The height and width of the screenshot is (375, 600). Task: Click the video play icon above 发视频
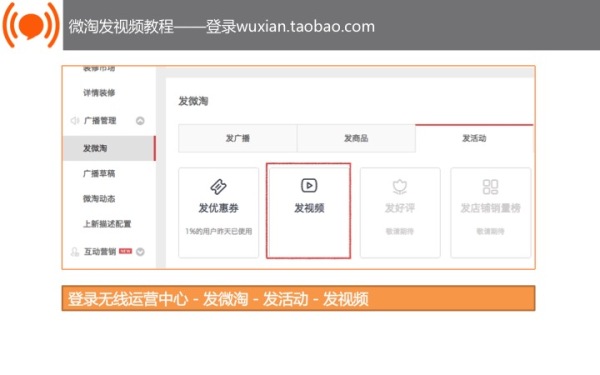click(309, 186)
